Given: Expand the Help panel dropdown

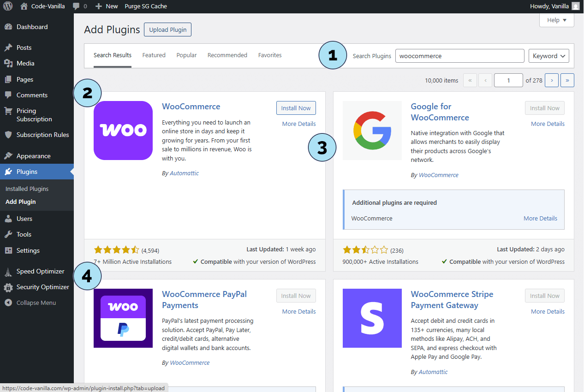Looking at the screenshot, I should (x=556, y=20).
